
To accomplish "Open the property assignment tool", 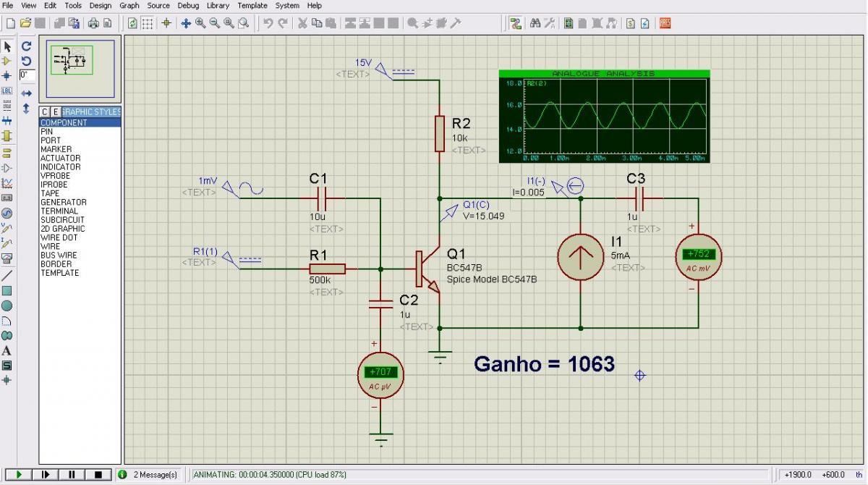I will tap(550, 23).
